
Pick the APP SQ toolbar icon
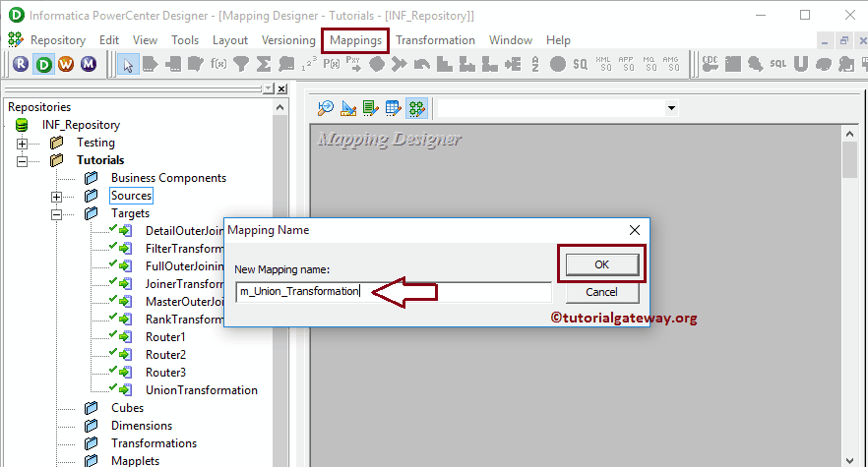[626, 64]
